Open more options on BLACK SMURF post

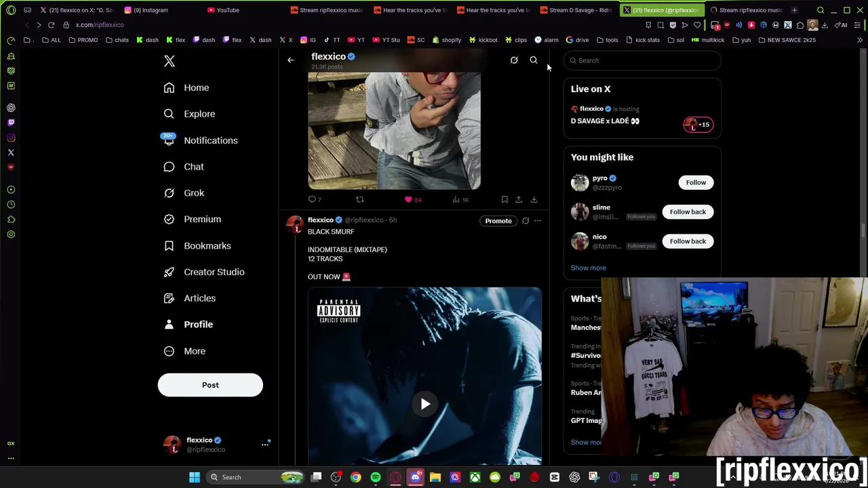[x=538, y=220]
